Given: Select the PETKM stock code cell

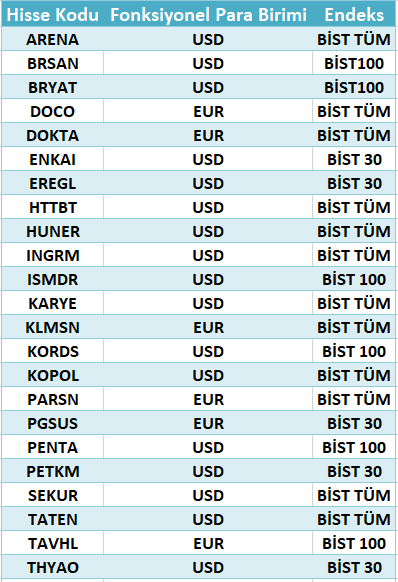Looking at the screenshot, I should pyautogui.click(x=53, y=471).
